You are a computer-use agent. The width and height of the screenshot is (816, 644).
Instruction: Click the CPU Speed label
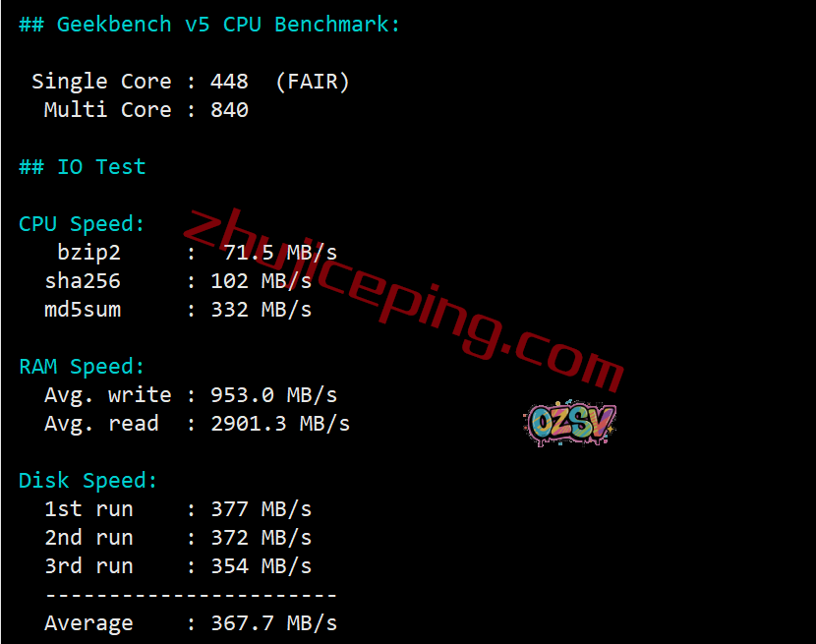pyautogui.click(x=82, y=224)
